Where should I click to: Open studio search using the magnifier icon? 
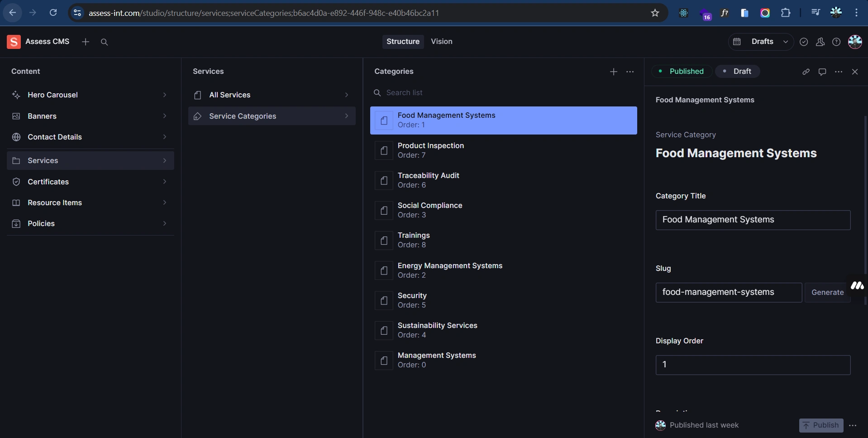[x=104, y=42]
